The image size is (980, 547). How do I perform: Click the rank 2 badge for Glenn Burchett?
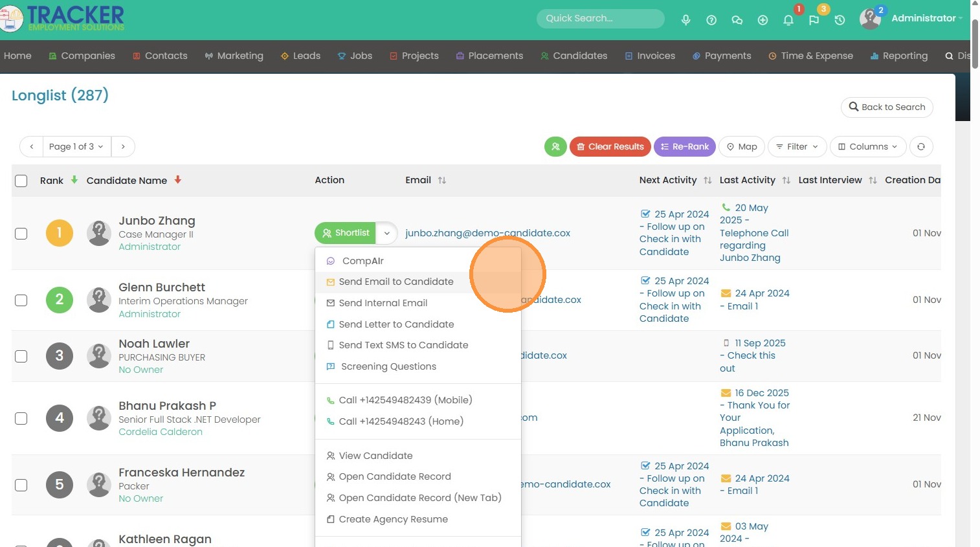point(60,300)
